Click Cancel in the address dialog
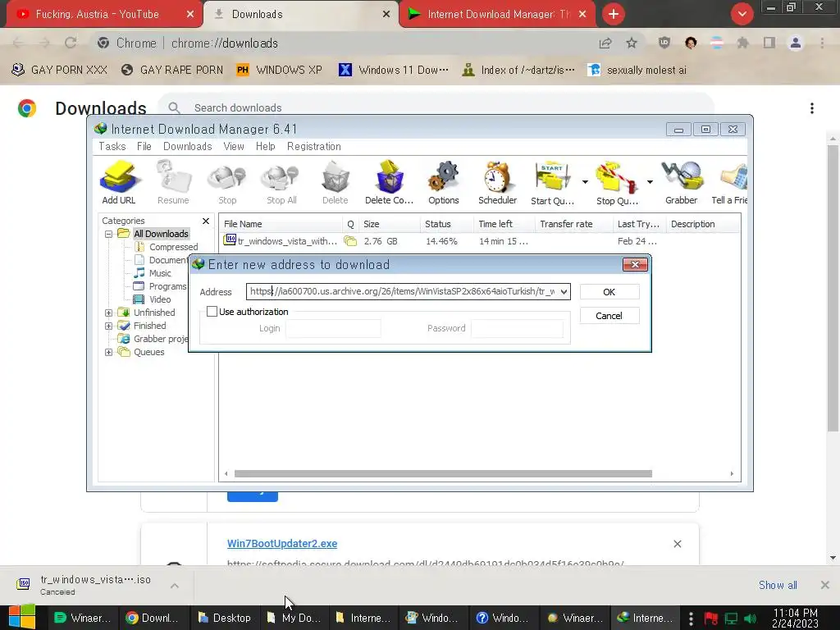This screenshot has width=840, height=630. pos(609,316)
